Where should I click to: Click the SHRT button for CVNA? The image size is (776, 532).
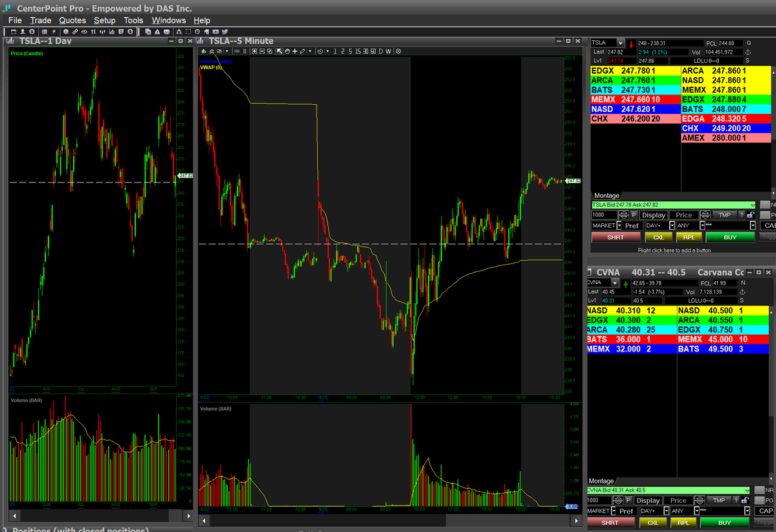(x=610, y=522)
